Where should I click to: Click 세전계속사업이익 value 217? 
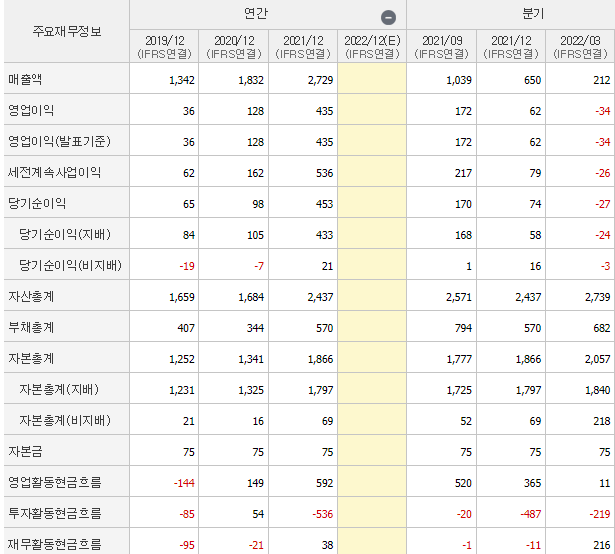[x=463, y=173]
